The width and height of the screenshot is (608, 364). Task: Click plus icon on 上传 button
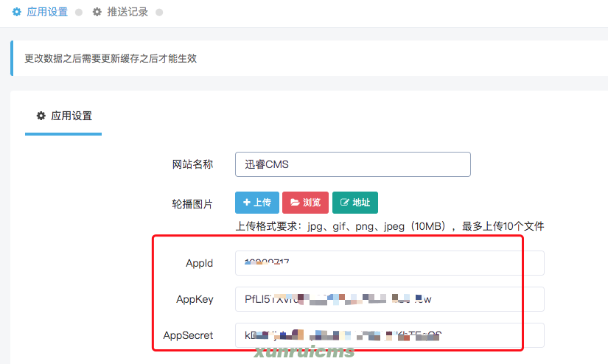(247, 202)
